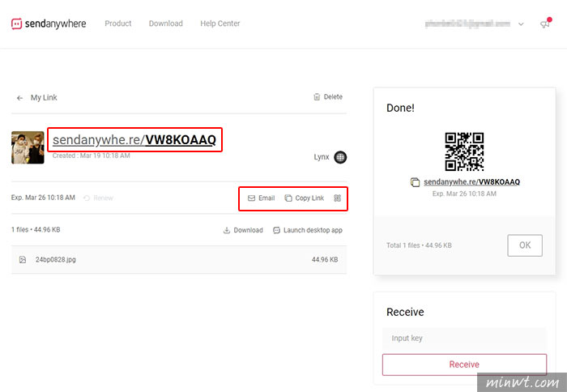Screen dimensions: 567x392
Task: Click the Receive button
Action: [x=464, y=364]
